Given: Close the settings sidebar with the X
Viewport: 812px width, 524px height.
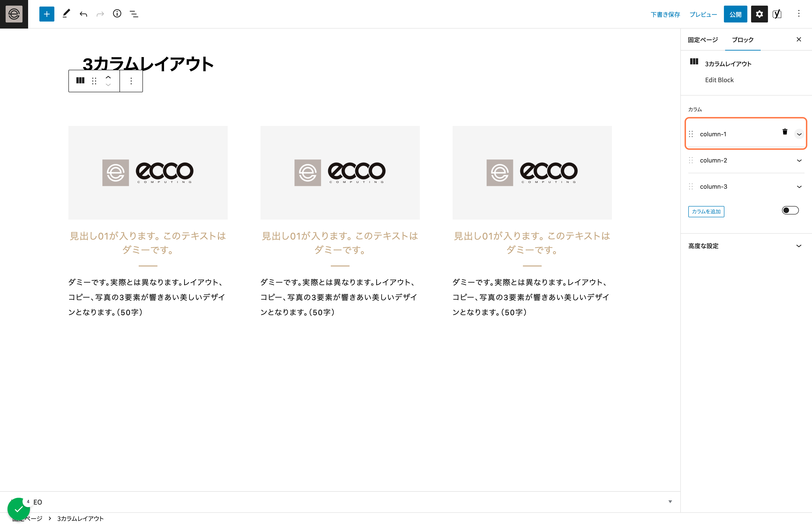Looking at the screenshot, I should point(799,40).
